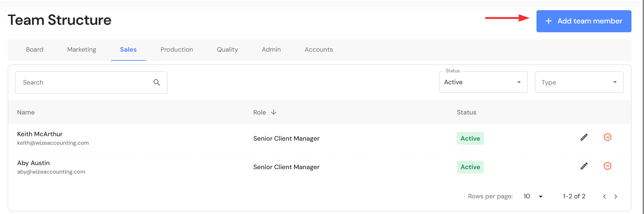Screen dimensions: 644x214
Task: Sort by Role using arrow icon
Action: (x=274, y=112)
